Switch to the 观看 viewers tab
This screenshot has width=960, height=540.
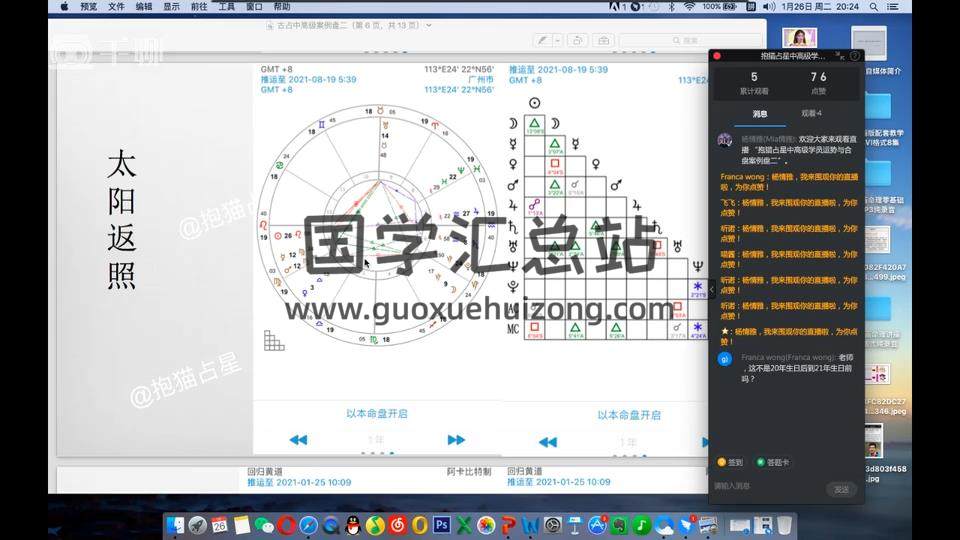coord(811,113)
